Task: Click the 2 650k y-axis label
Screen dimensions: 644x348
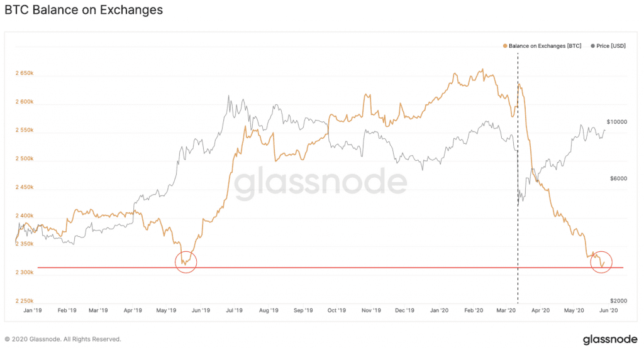Action: point(24,73)
